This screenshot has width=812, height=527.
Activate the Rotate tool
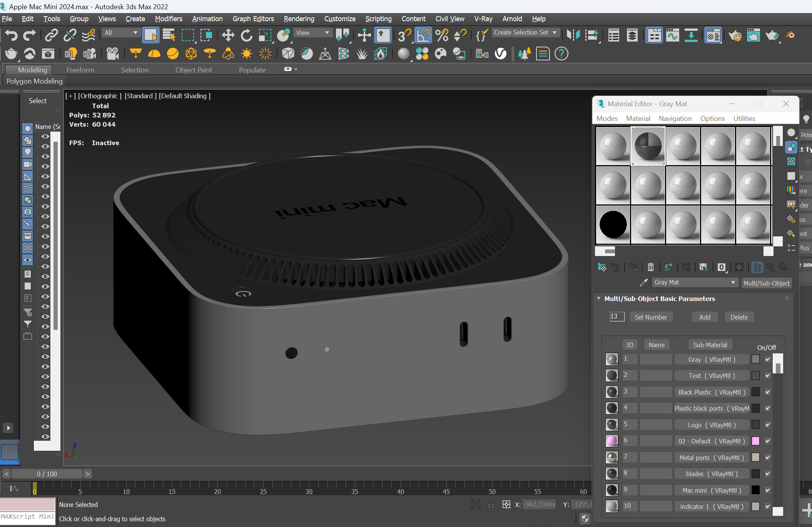coord(246,35)
